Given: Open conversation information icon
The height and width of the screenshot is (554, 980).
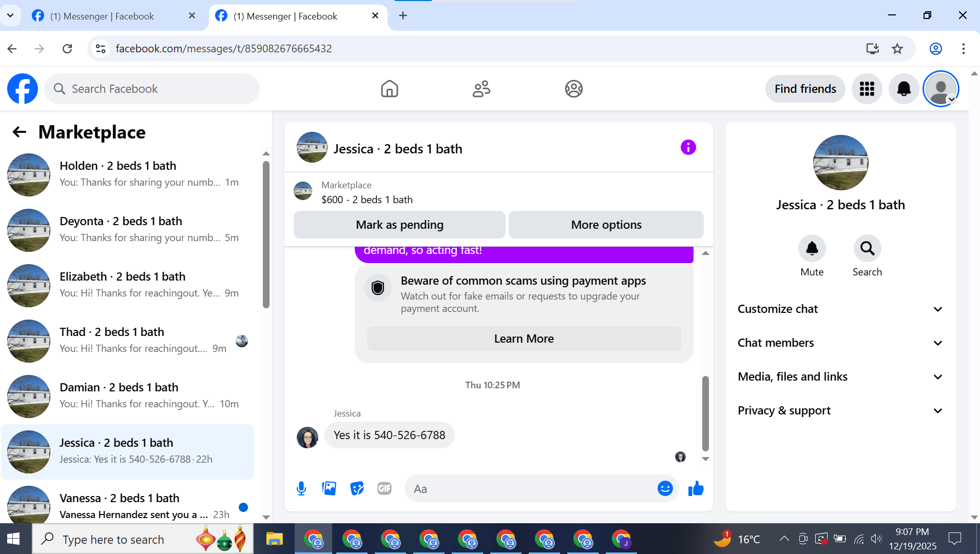Looking at the screenshot, I should pyautogui.click(x=688, y=148).
